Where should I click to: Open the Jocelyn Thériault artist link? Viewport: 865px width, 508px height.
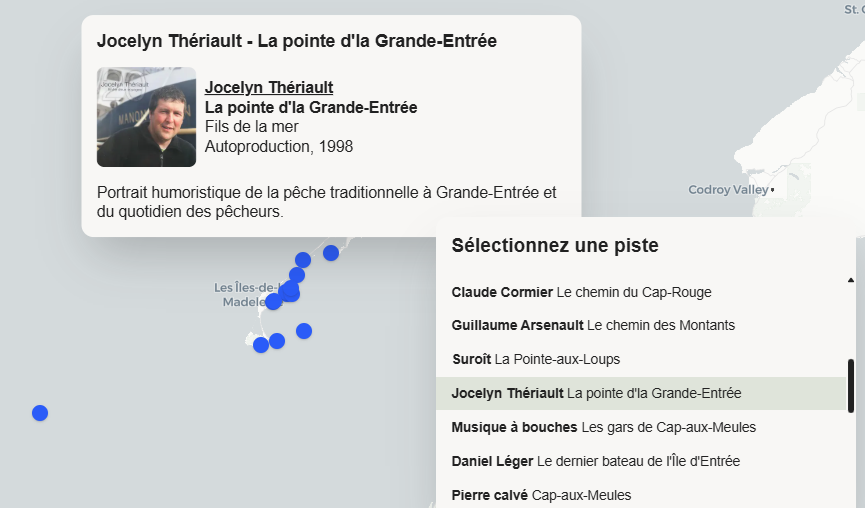tap(269, 87)
